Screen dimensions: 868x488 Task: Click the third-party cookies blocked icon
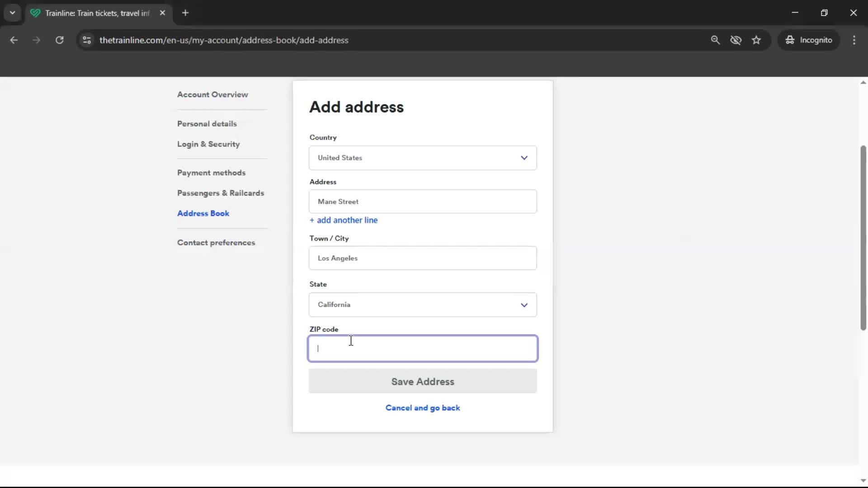736,40
